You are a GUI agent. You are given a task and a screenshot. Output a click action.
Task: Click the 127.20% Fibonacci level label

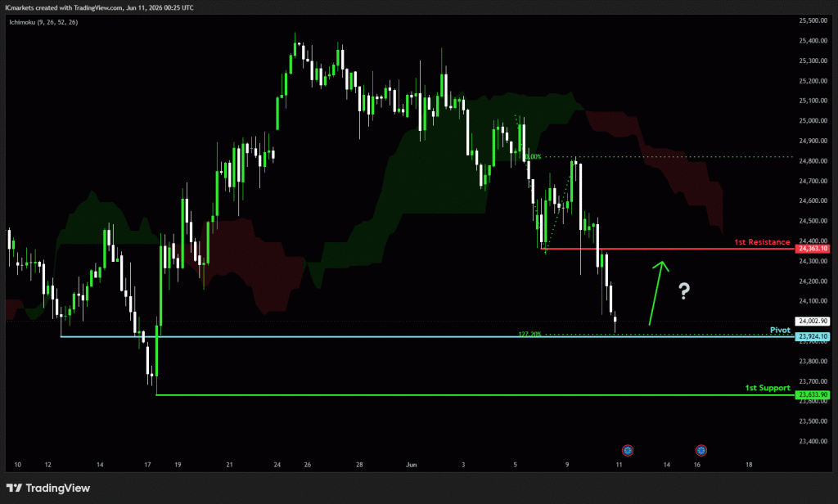[529, 334]
